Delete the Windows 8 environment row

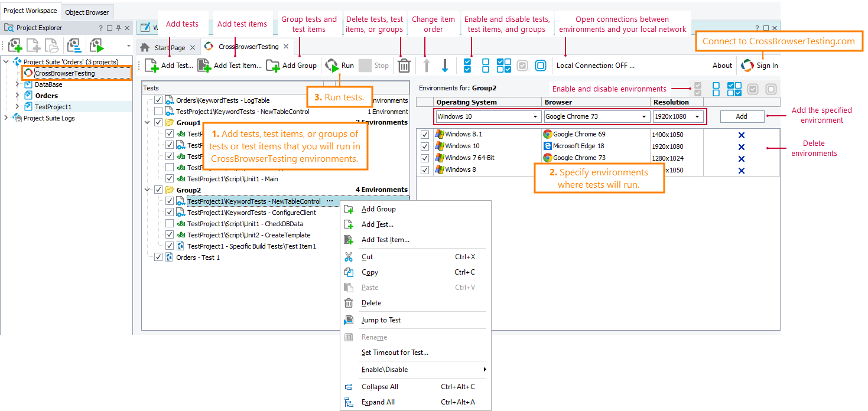click(742, 171)
